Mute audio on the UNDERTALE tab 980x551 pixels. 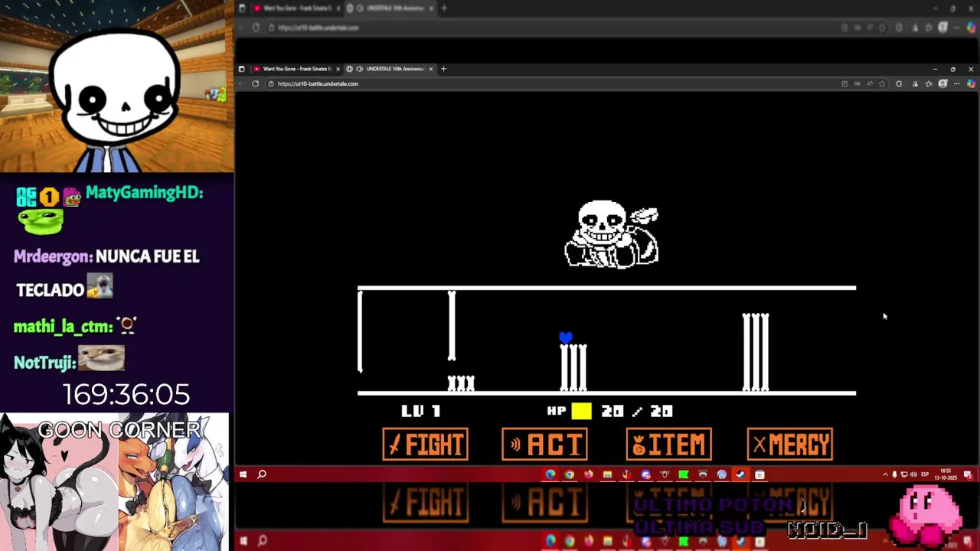point(359,69)
